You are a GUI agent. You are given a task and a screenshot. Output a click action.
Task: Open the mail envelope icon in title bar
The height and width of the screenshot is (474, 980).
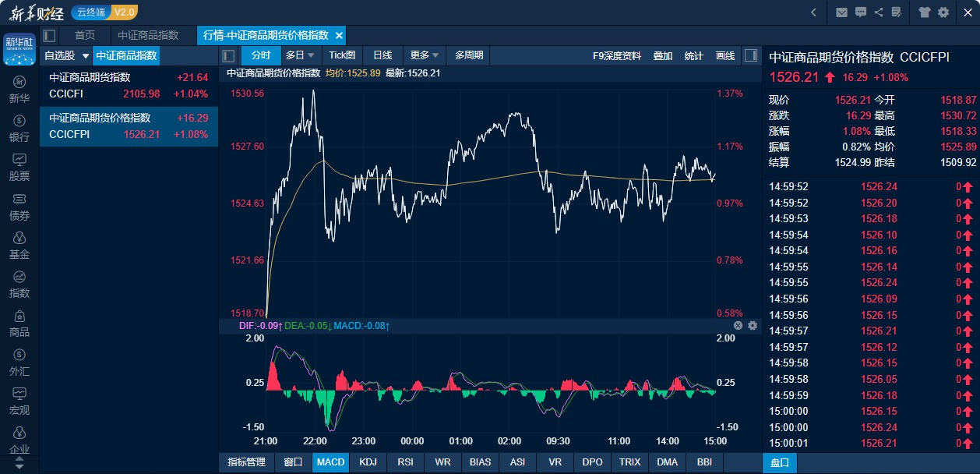point(841,12)
